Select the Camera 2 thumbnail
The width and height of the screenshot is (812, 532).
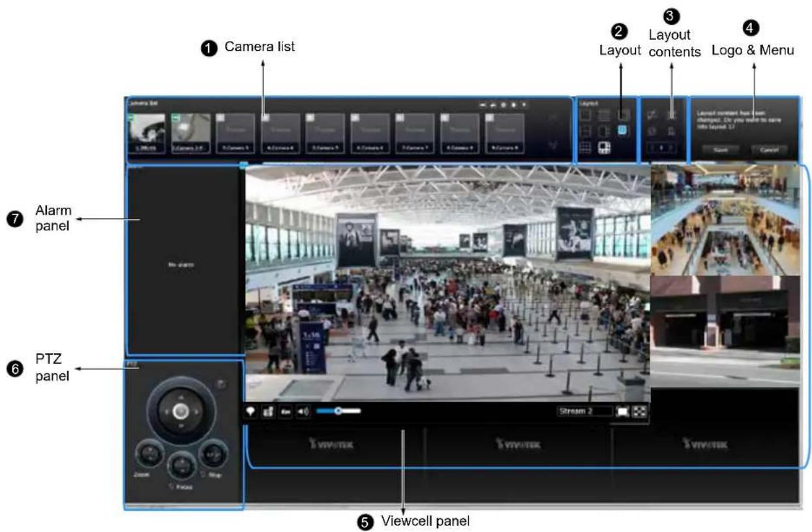point(190,133)
